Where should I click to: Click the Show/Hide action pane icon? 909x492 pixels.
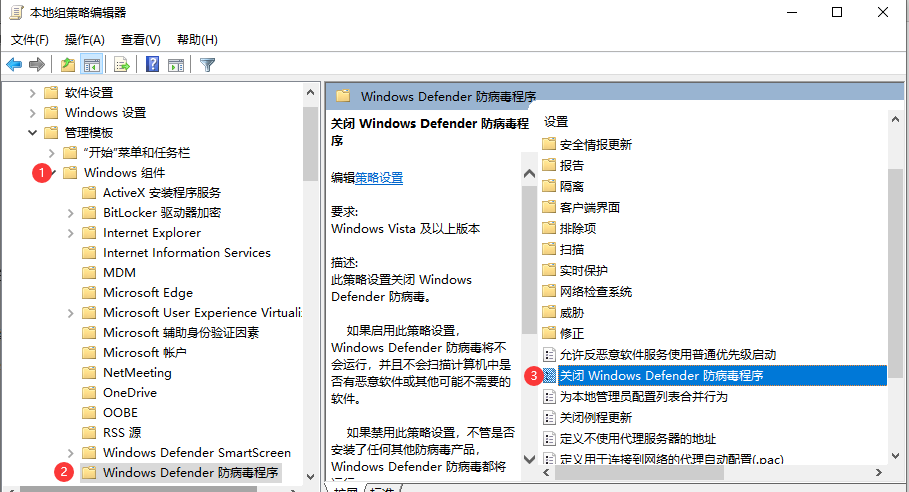pyautogui.click(x=176, y=64)
